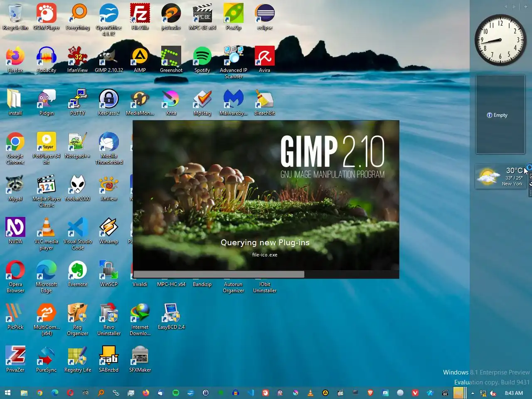Screen dimensions: 532x399
Task: Launch Krita from the desktop
Action: point(171,103)
